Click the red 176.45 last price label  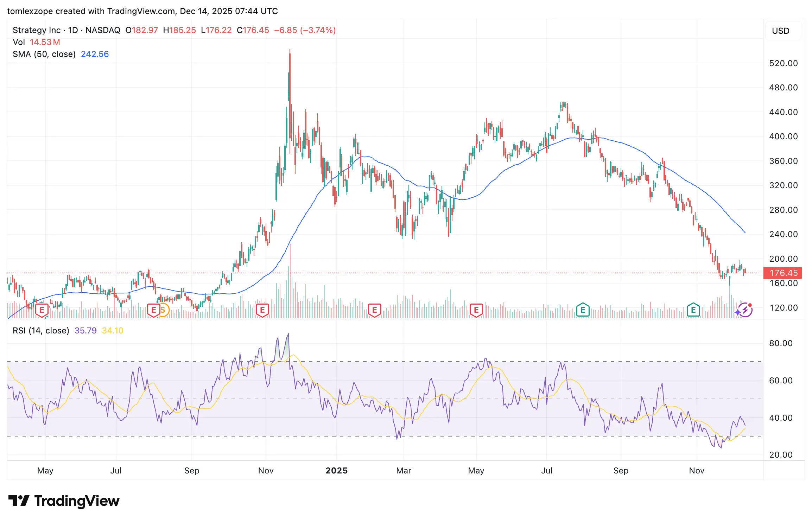point(783,273)
